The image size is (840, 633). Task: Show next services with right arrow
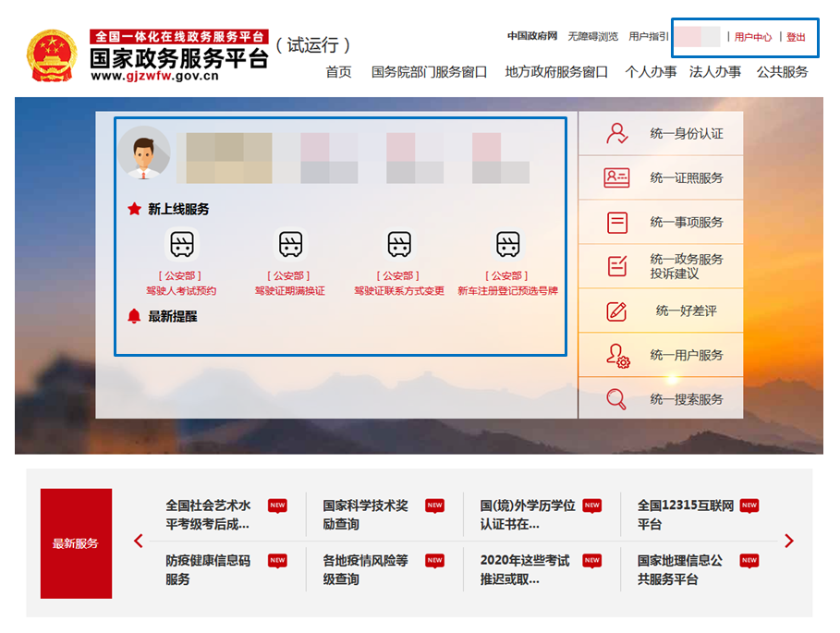[788, 541]
